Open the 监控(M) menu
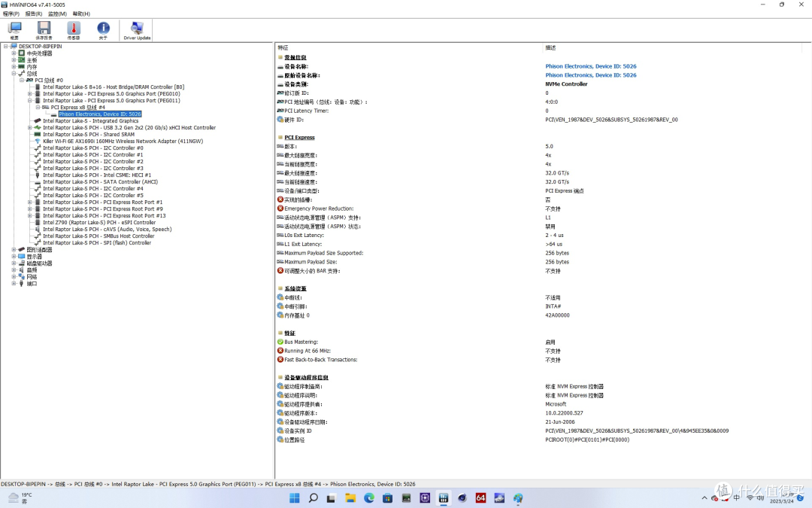This screenshot has height=508, width=812. point(57,14)
